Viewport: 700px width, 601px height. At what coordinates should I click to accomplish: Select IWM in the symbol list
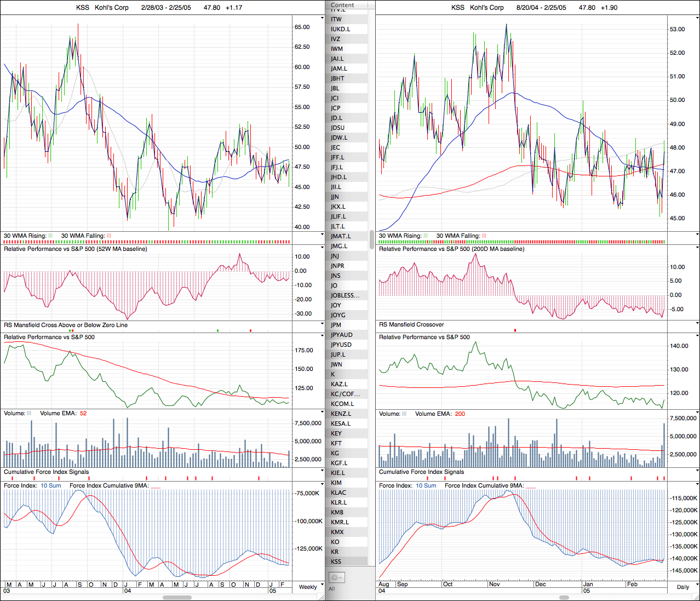point(337,49)
